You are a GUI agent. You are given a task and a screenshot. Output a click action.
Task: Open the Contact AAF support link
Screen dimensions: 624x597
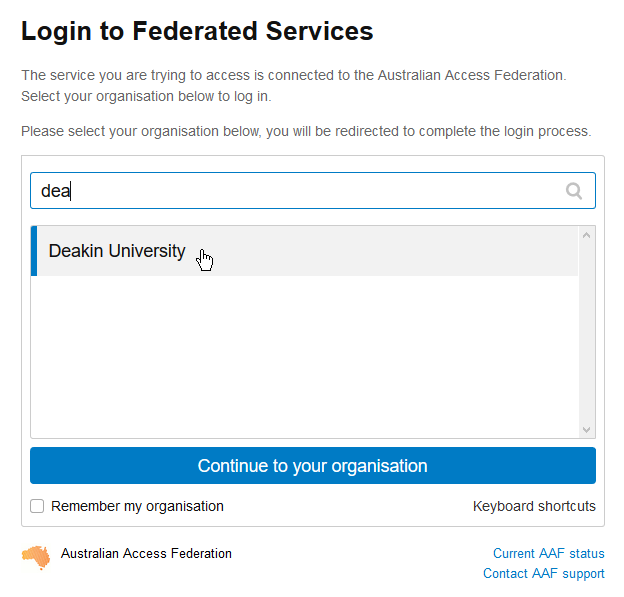(x=544, y=574)
